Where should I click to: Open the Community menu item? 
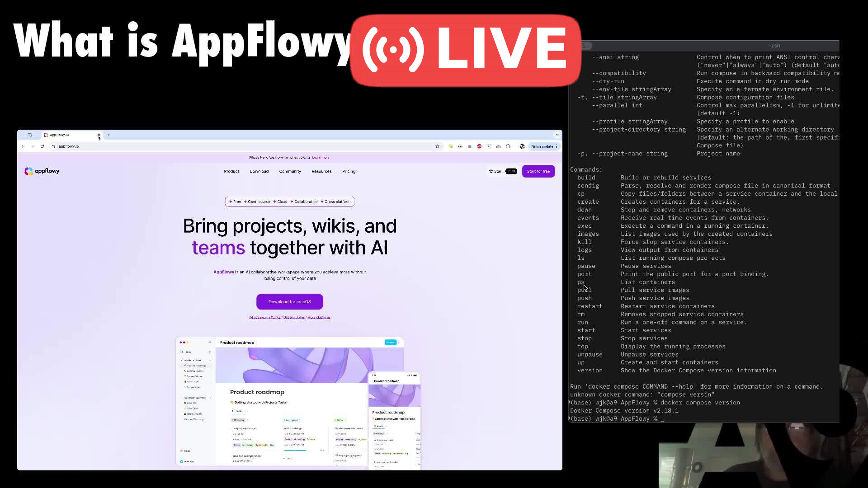(290, 171)
